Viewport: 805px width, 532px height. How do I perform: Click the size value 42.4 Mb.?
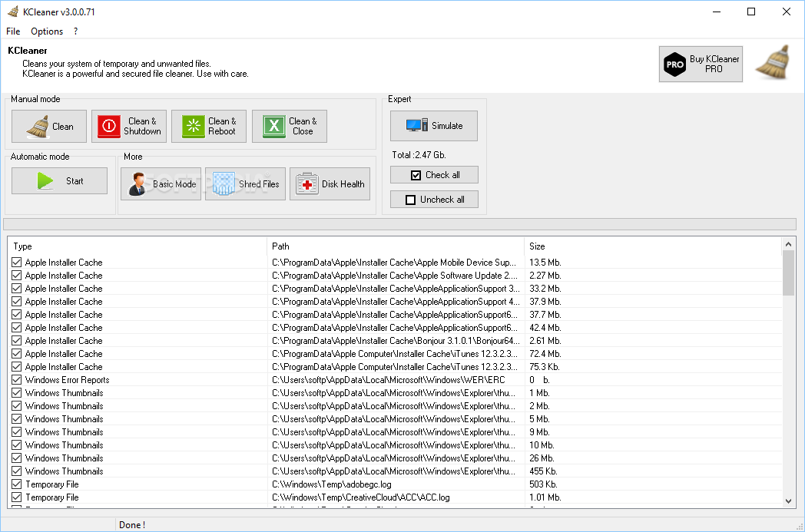545,328
